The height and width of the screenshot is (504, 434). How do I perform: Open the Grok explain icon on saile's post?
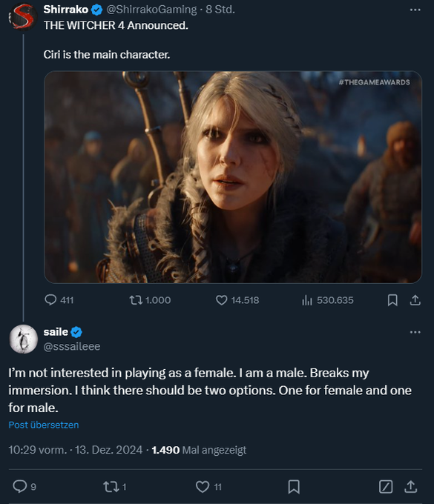pyautogui.click(x=386, y=486)
